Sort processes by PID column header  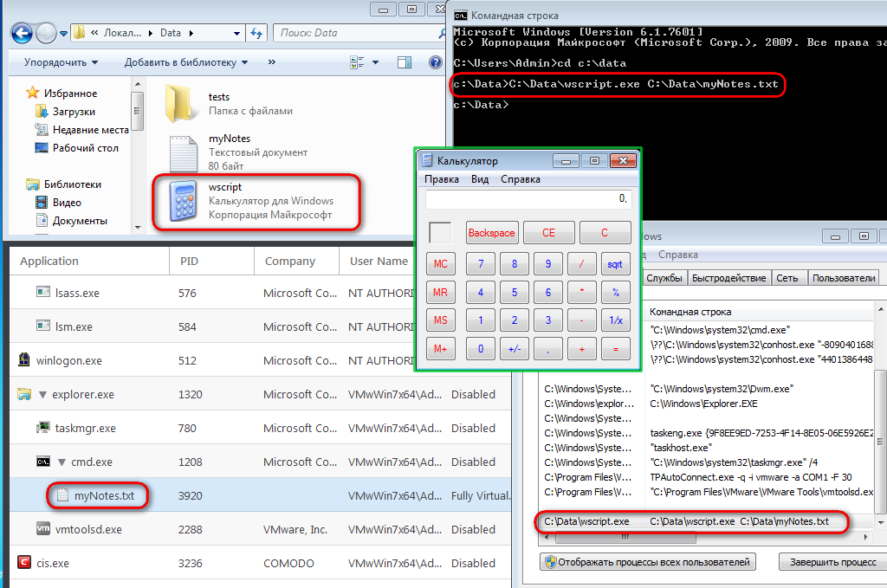click(x=211, y=262)
